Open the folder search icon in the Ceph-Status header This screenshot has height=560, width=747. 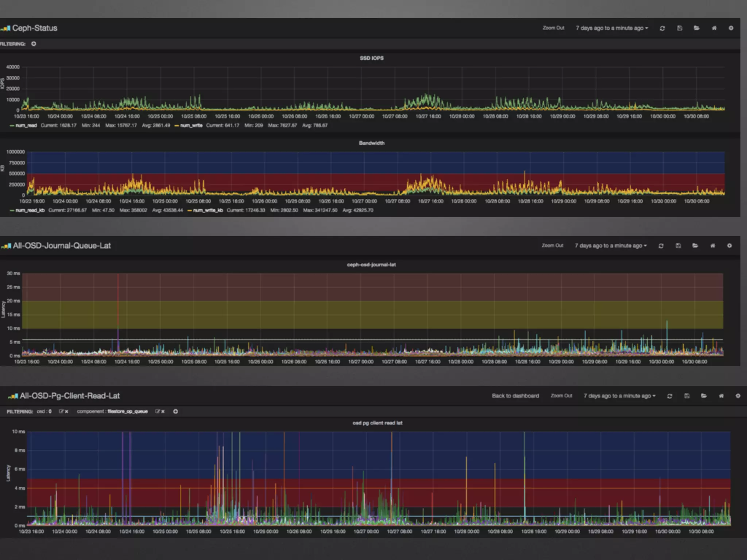697,28
